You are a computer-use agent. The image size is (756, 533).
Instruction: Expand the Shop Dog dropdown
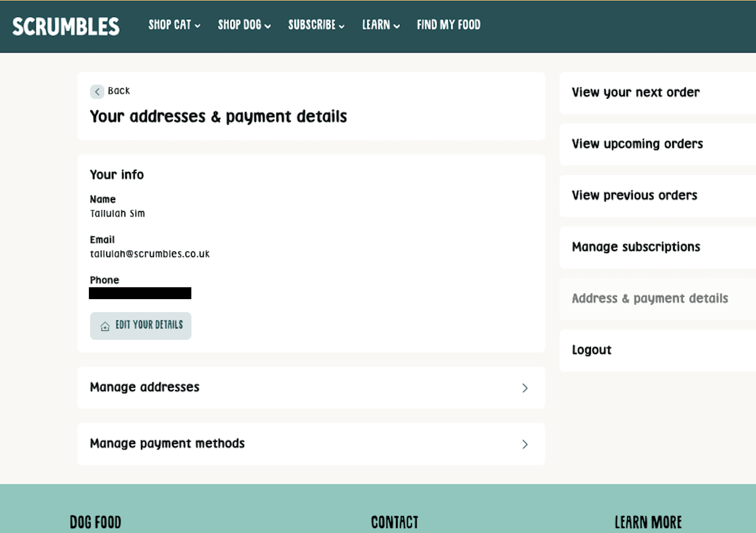pyautogui.click(x=244, y=25)
